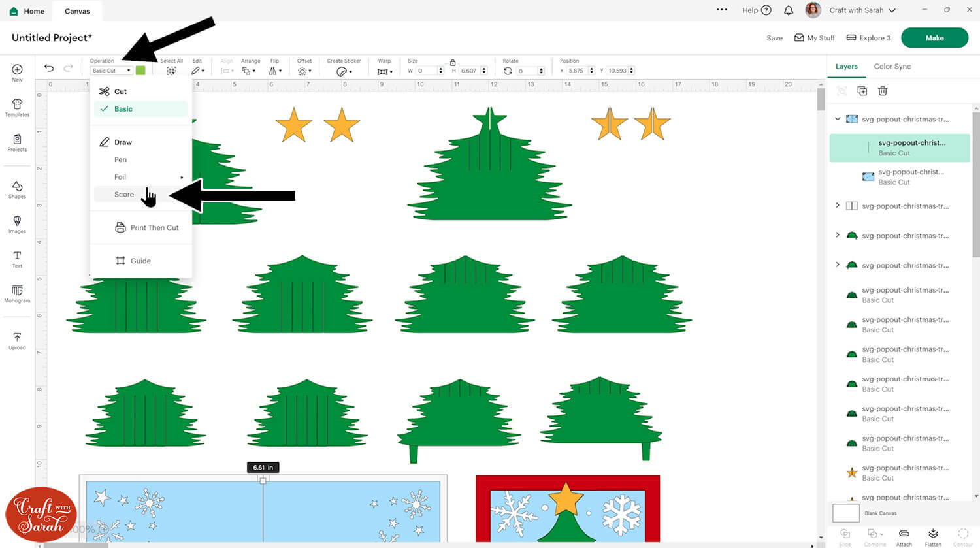980x548 pixels.
Task: Select the red-framed card design on canvas
Action: tap(568, 509)
